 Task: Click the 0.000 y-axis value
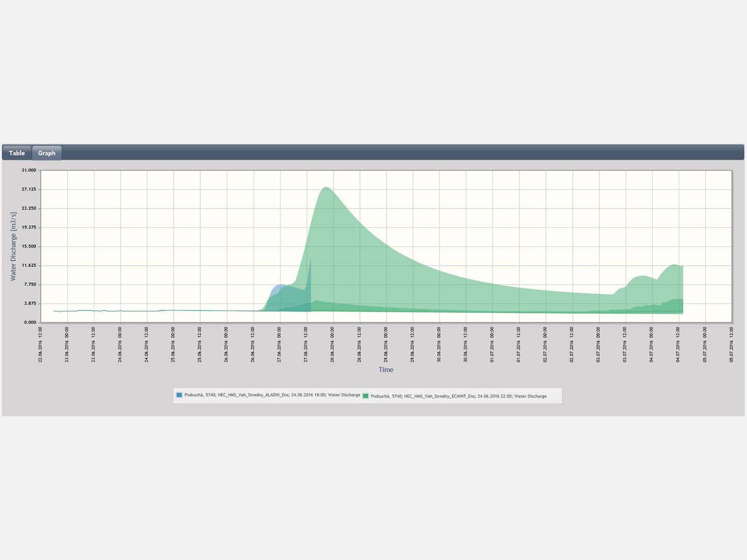coord(30,322)
